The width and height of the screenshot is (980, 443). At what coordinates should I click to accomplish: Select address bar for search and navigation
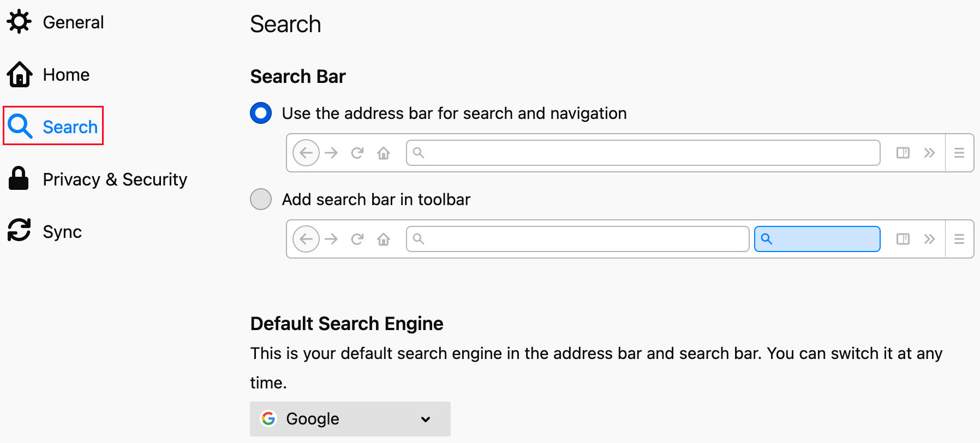(x=261, y=113)
